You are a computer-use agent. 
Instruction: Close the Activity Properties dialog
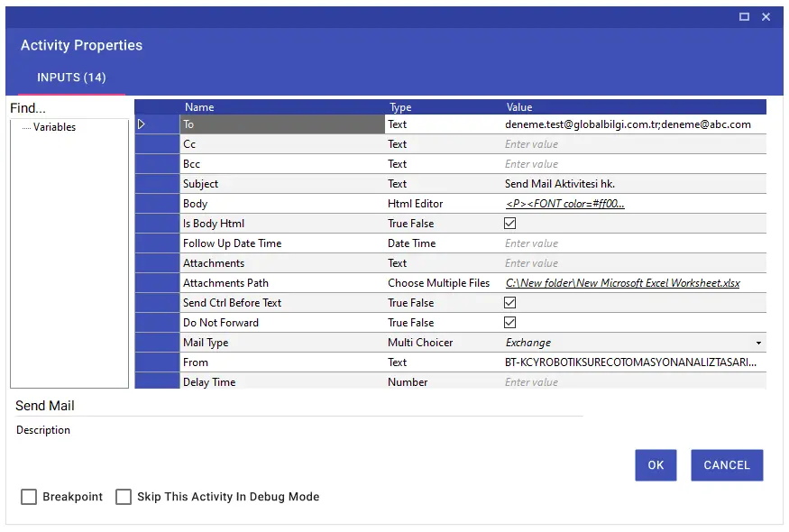point(766,16)
